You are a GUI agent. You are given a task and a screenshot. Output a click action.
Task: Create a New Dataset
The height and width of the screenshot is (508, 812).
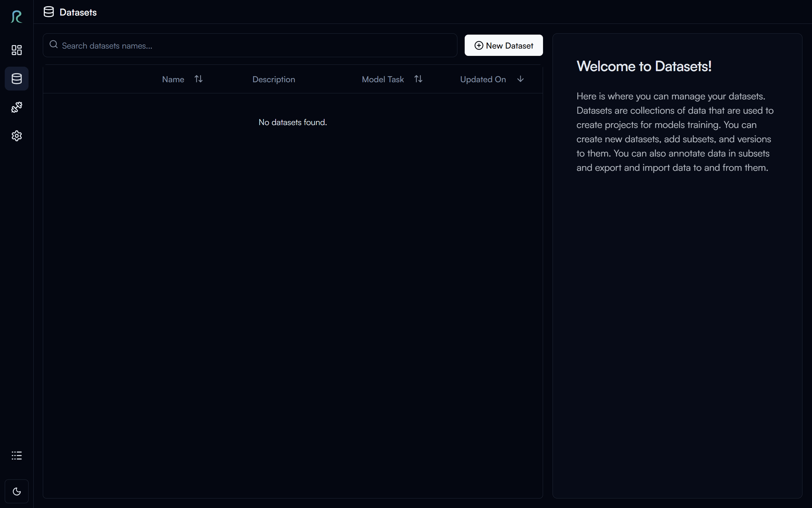503,45
